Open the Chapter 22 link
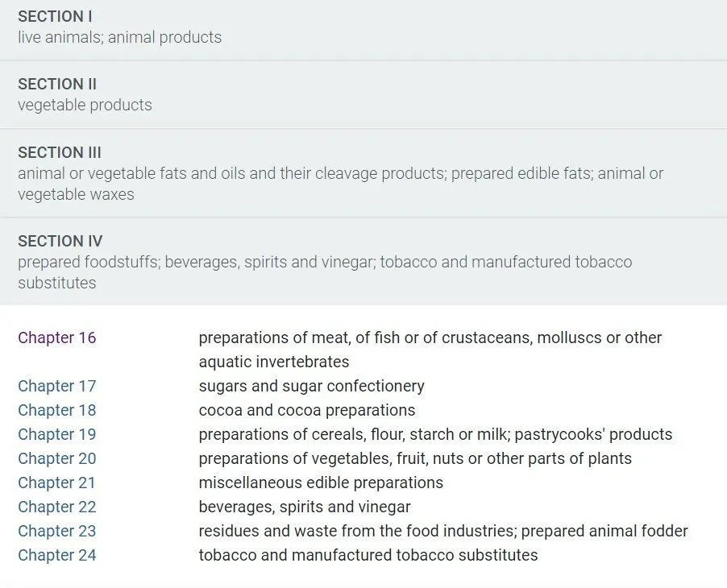This screenshot has height=588, width=727. 57,507
